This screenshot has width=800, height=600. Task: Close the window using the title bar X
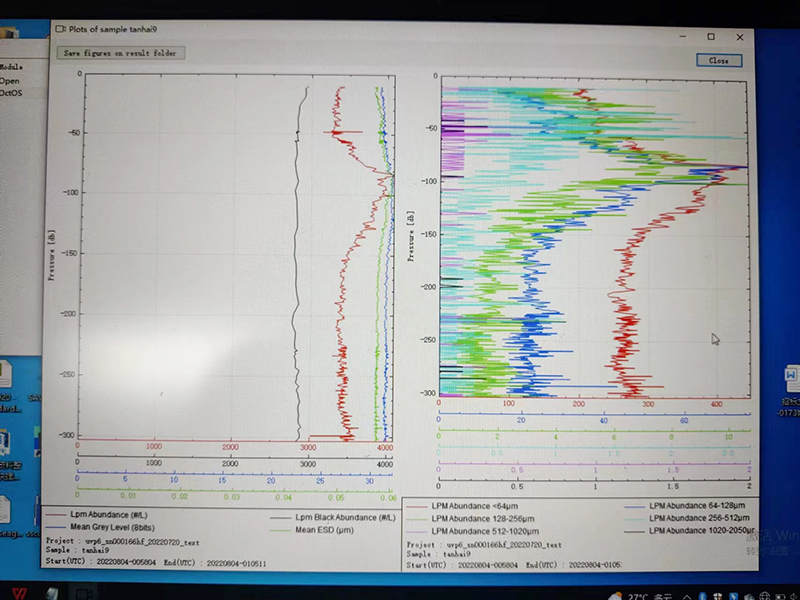[x=740, y=37]
